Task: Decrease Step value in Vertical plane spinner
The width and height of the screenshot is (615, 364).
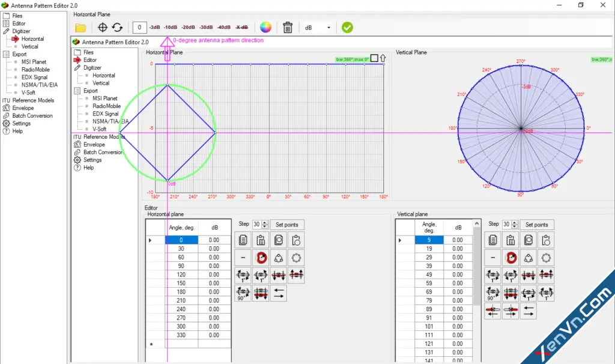Action: [515, 226]
